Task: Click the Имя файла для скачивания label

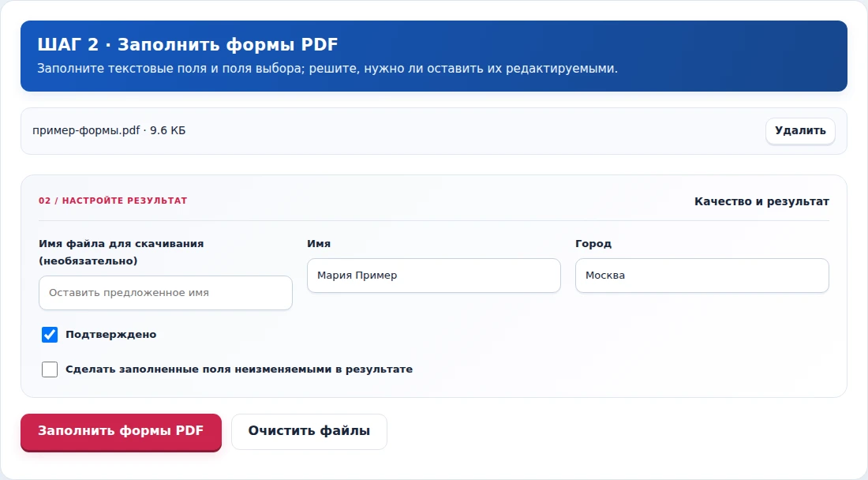Action: point(122,252)
